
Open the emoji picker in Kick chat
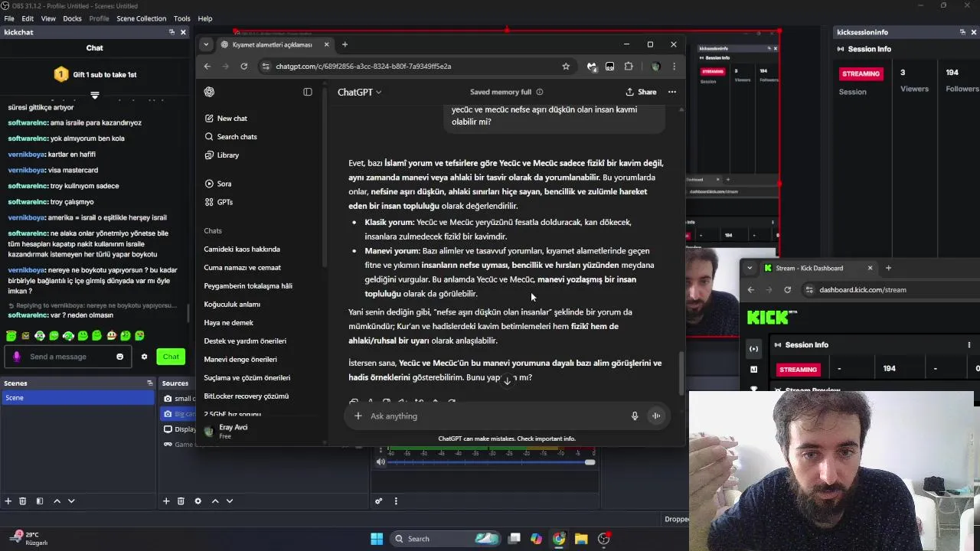click(119, 357)
